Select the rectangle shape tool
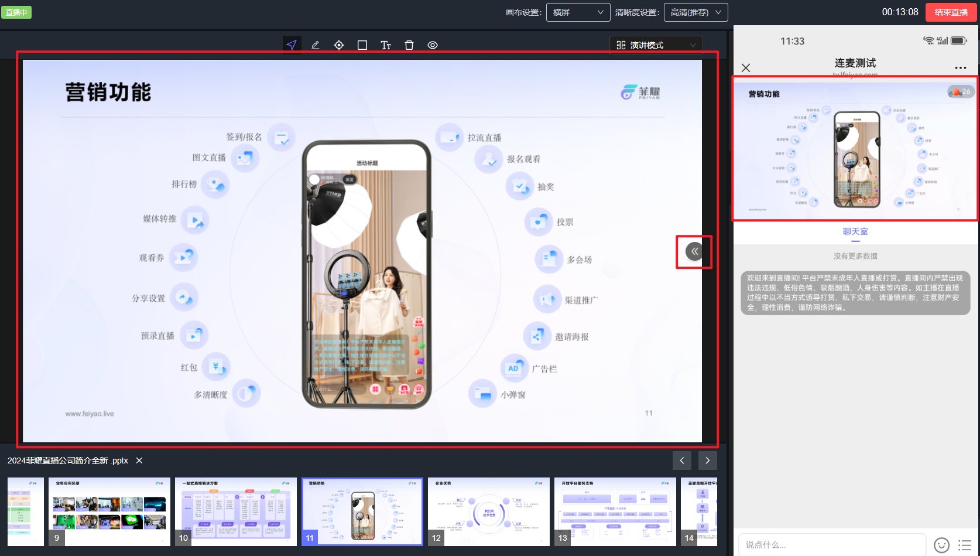This screenshot has height=556, width=980. point(362,45)
